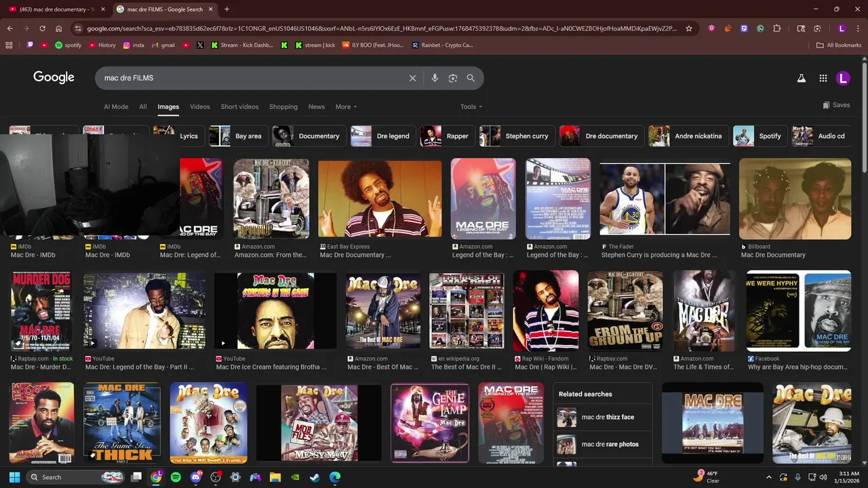The height and width of the screenshot is (488, 868).
Task: Open File Explorer in taskbar
Action: pyautogui.click(x=275, y=477)
